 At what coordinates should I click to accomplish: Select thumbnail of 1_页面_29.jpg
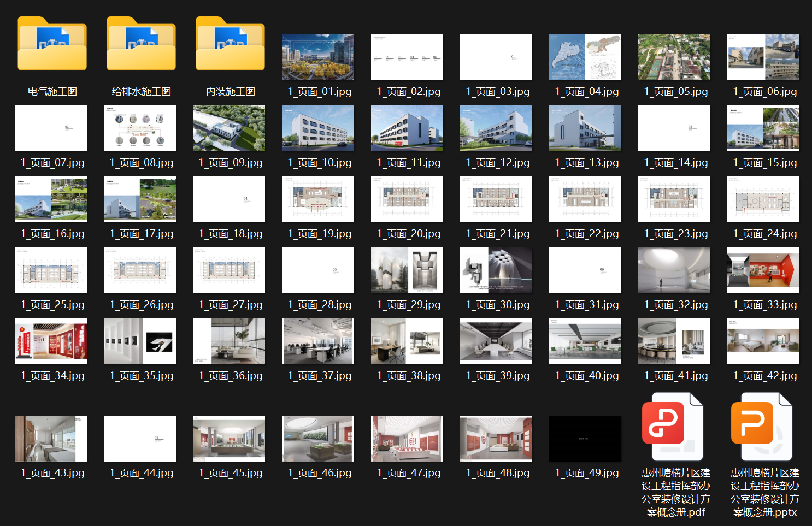click(407, 270)
